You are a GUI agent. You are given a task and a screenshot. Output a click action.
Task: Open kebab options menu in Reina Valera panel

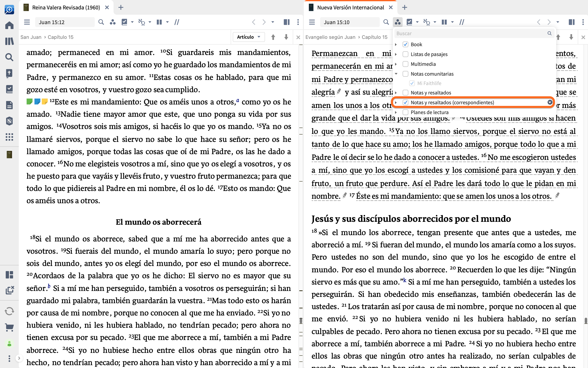click(x=298, y=22)
